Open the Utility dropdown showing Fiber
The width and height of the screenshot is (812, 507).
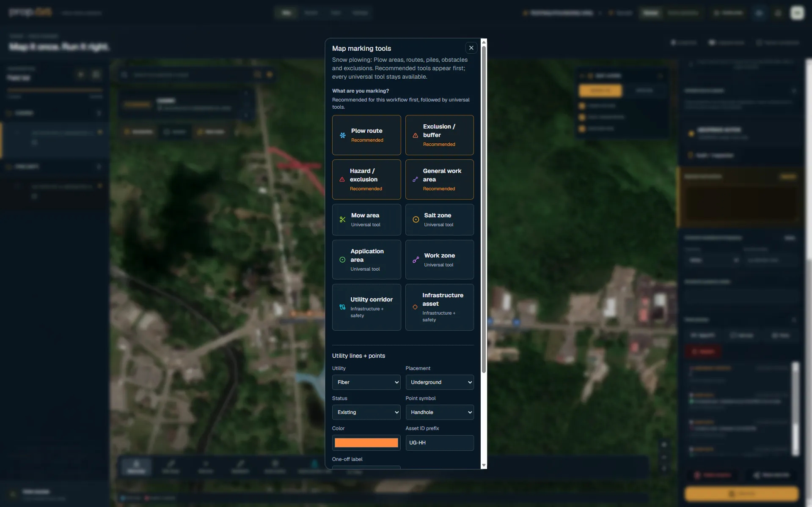coord(366,382)
